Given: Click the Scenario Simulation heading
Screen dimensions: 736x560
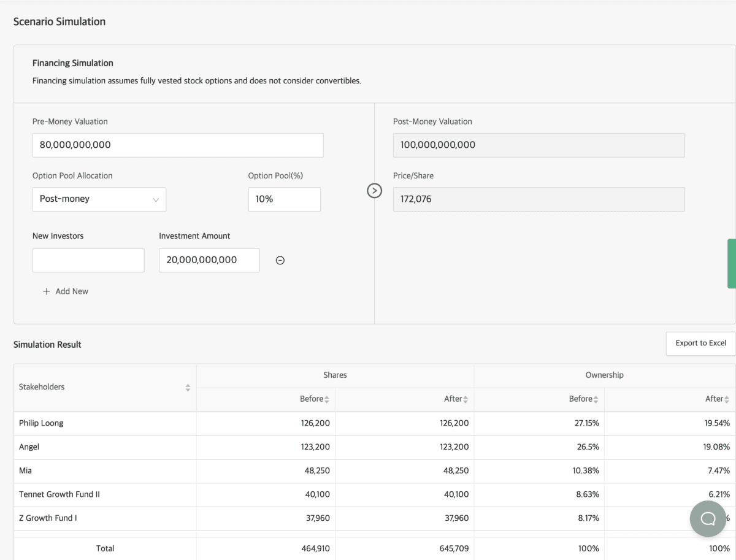Looking at the screenshot, I should (59, 21).
